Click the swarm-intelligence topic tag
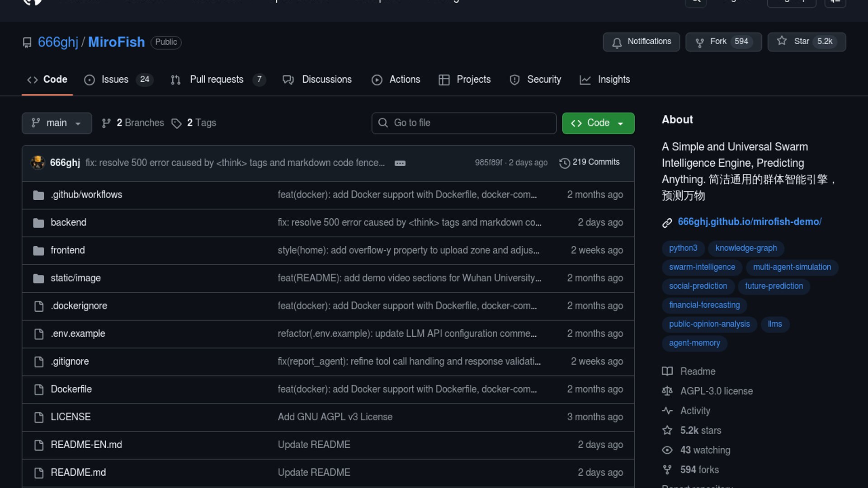Image resolution: width=868 pixels, height=488 pixels. [x=702, y=267]
